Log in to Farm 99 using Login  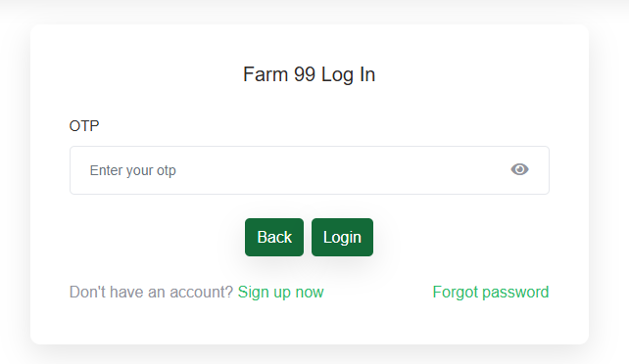pos(342,237)
